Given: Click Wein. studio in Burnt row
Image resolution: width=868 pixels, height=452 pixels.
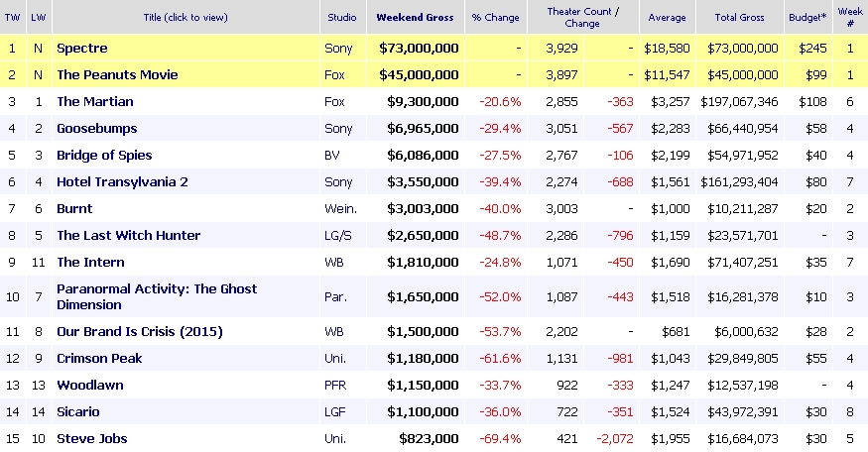Looking at the screenshot, I should click(340, 208).
